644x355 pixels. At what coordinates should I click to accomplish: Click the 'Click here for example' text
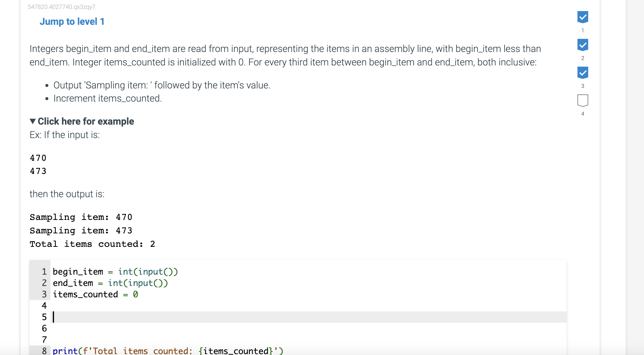point(86,121)
